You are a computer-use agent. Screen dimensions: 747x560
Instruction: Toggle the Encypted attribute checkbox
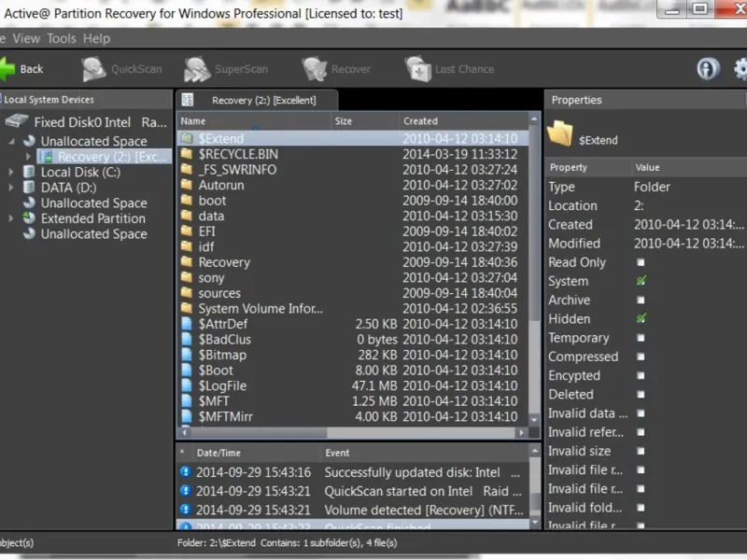pyautogui.click(x=641, y=376)
